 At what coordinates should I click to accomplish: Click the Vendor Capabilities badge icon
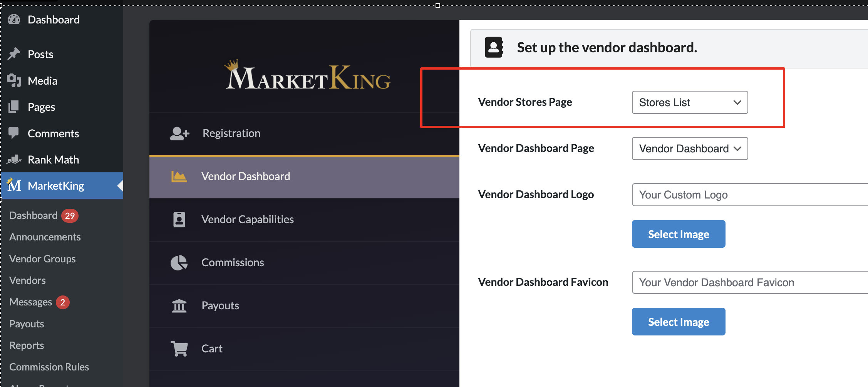pos(179,220)
